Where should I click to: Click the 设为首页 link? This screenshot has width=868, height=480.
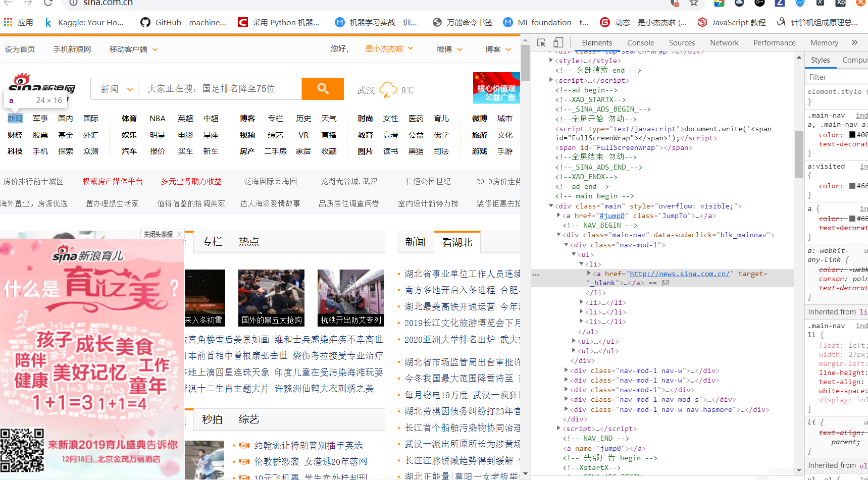(x=20, y=49)
